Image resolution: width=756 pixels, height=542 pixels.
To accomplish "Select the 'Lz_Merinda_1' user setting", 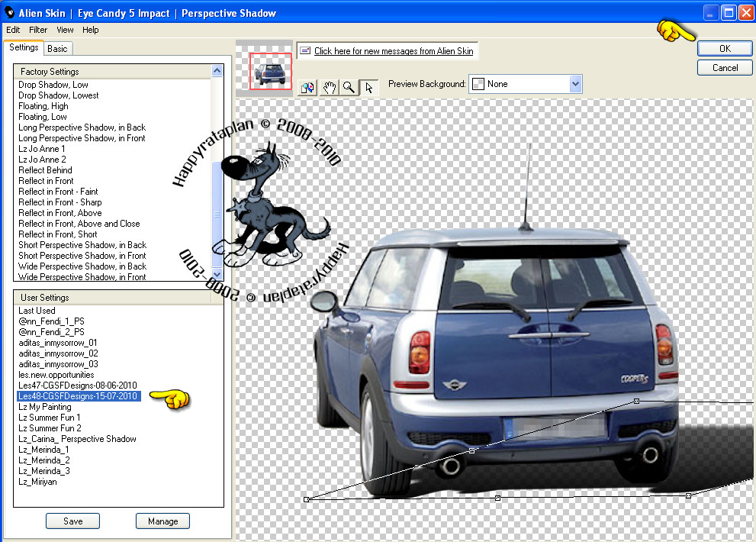I will click(44, 450).
